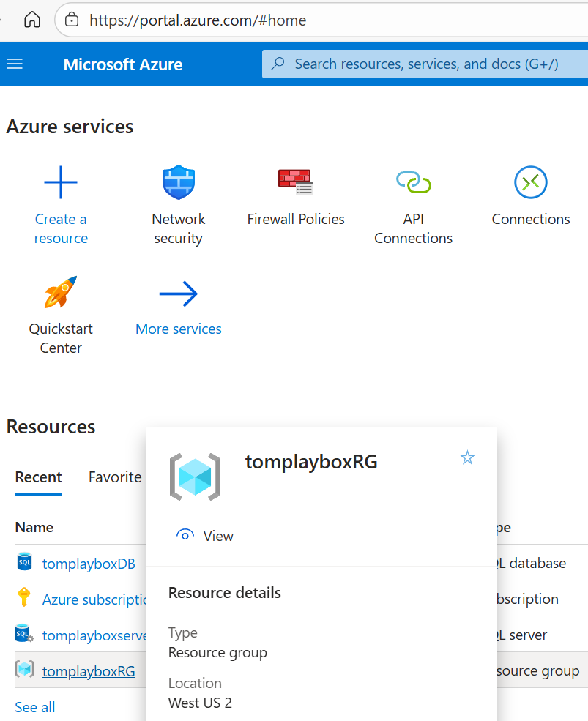The height and width of the screenshot is (721, 588).
Task: Open Connections circular icon
Action: [x=530, y=182]
